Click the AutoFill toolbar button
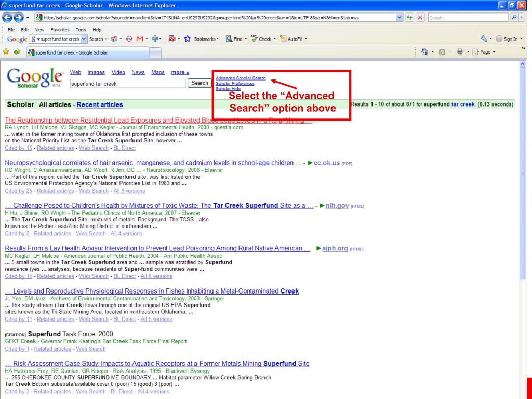Image resolution: width=532 pixels, height=399 pixels. 291,39
